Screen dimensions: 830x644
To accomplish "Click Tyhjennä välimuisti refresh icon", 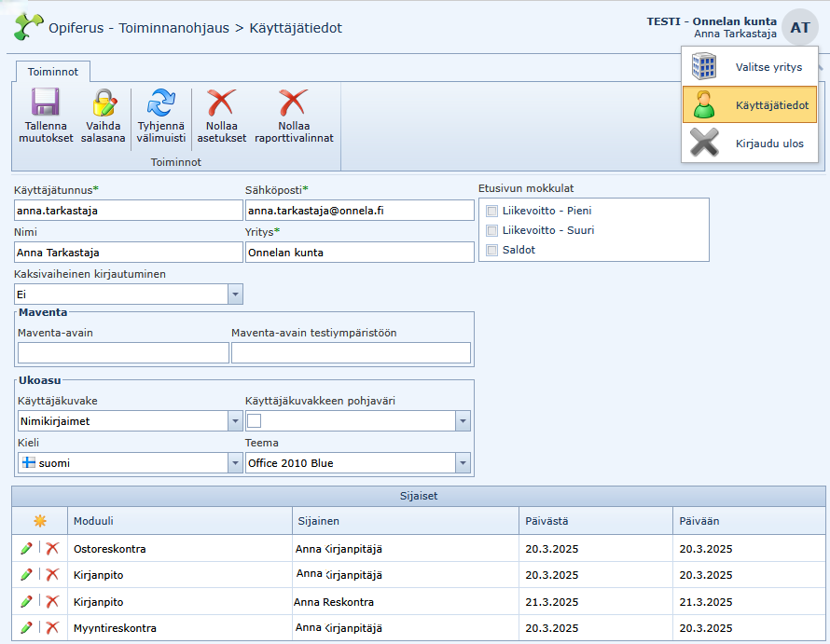I will click(161, 103).
